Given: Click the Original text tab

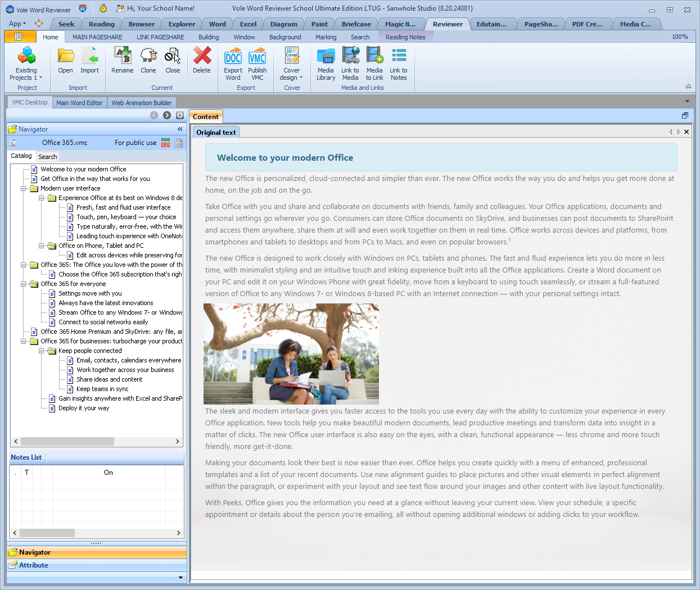Looking at the screenshot, I should pos(216,133).
